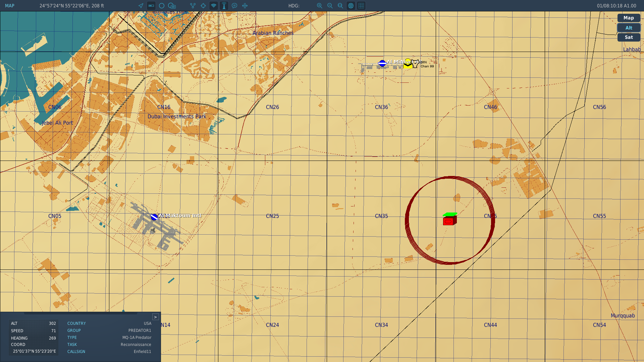This screenshot has height=362, width=644.
Task: Click the Al Maktoum Intl airport symbol
Action: [x=154, y=217]
